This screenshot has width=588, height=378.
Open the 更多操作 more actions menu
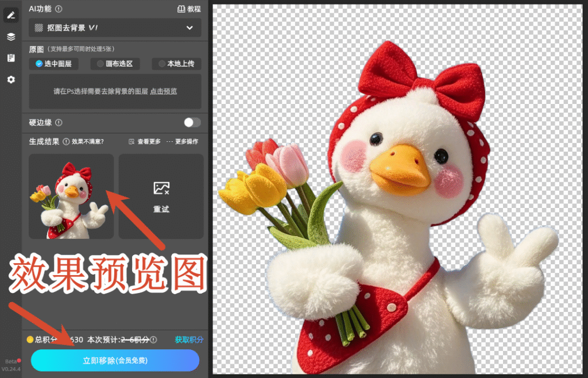point(182,141)
